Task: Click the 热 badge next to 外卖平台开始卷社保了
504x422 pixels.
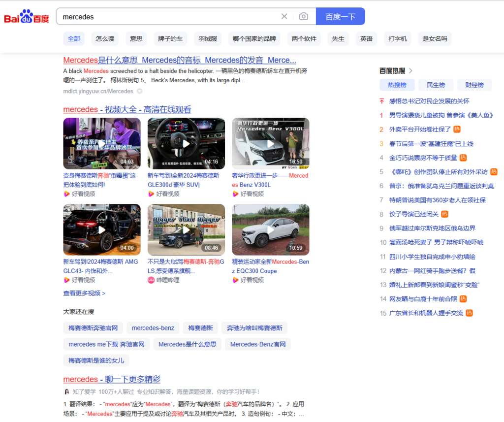Action: [x=457, y=129]
